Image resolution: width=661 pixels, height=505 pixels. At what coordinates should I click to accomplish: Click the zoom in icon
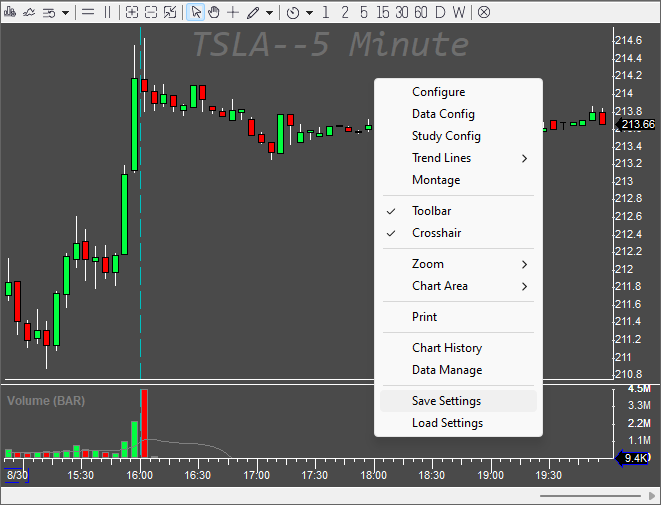tap(132, 12)
